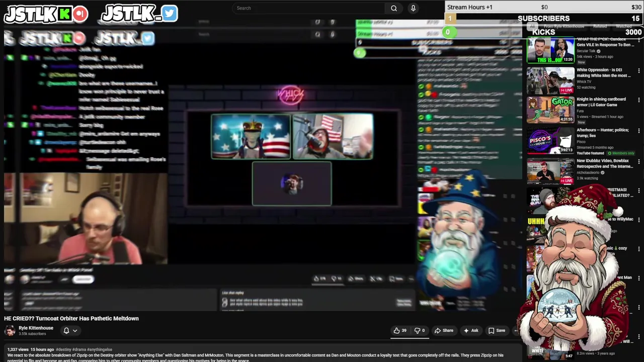
Task: Click the #anythingelse hashtag
Action: pyautogui.click(x=100, y=349)
